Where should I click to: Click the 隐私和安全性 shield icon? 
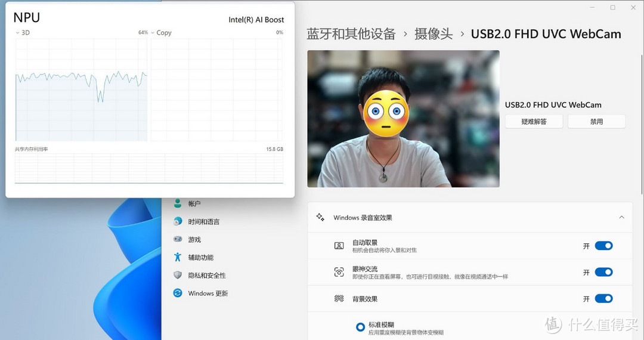178,275
